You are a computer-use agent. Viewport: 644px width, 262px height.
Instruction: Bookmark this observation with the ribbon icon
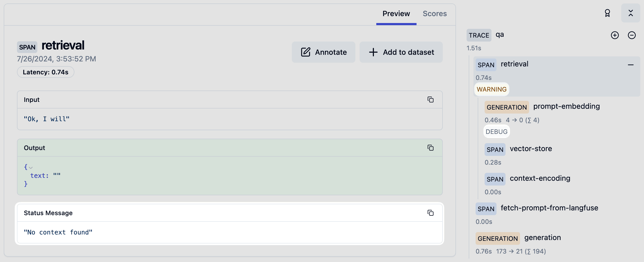tap(607, 13)
